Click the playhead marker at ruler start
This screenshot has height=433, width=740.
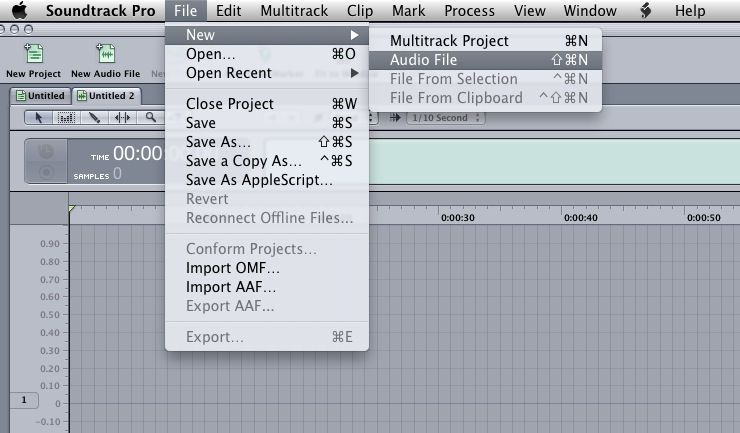click(72, 208)
